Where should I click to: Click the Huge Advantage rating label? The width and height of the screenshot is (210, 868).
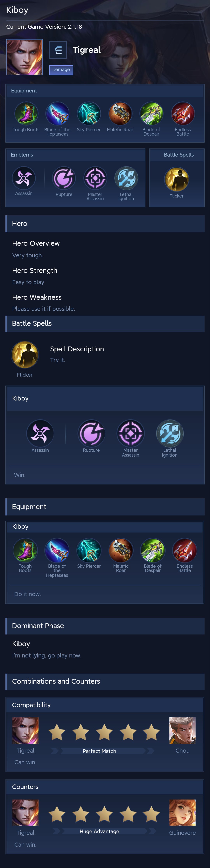click(x=99, y=831)
